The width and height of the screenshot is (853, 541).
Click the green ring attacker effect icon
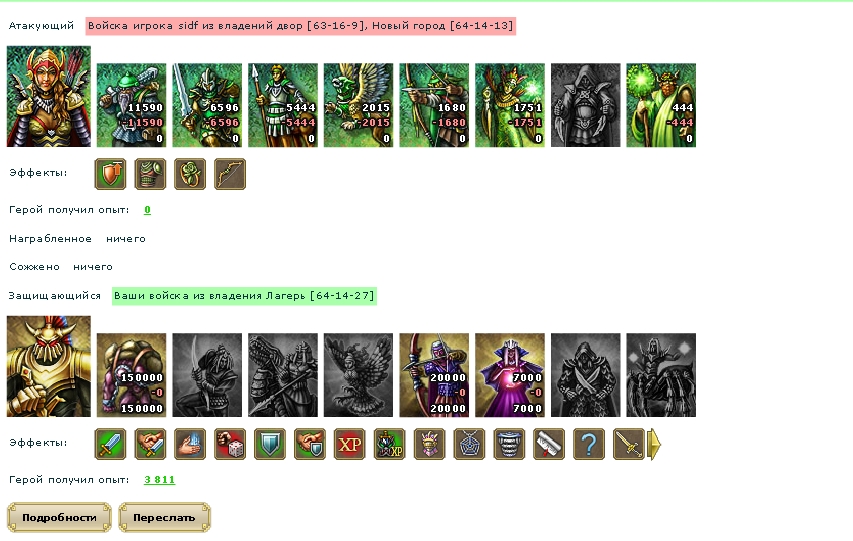[190, 174]
